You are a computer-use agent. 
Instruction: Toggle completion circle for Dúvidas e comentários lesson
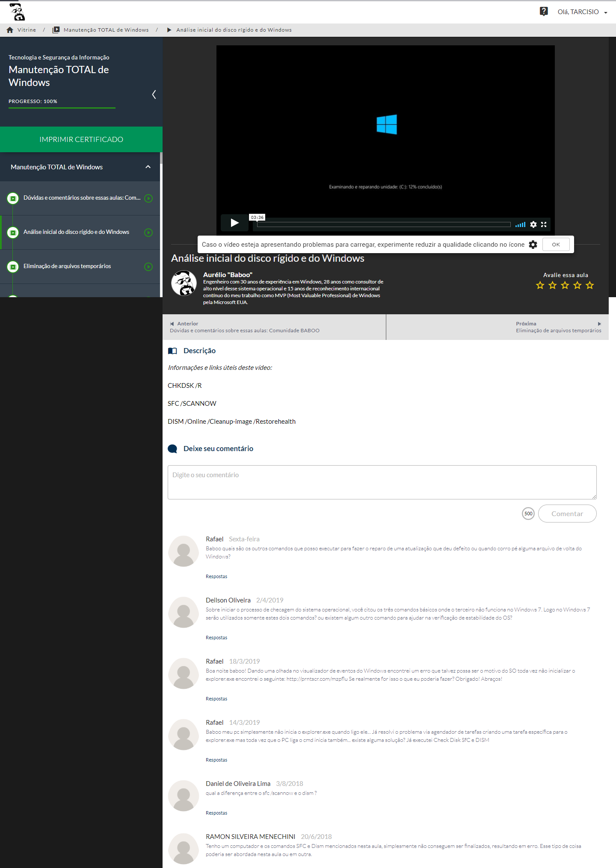(148, 198)
